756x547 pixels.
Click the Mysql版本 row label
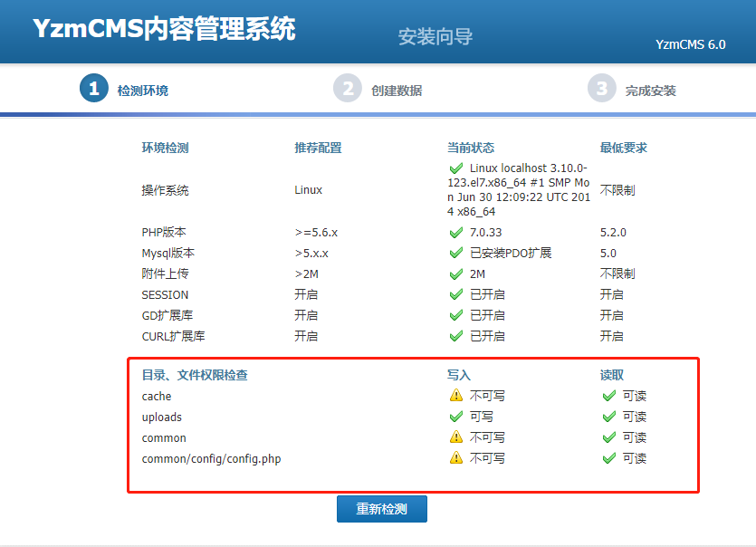click(167, 254)
